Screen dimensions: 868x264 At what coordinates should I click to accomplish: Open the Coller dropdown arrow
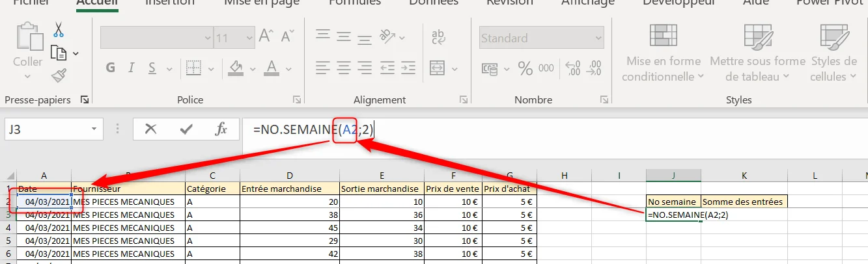click(27, 76)
